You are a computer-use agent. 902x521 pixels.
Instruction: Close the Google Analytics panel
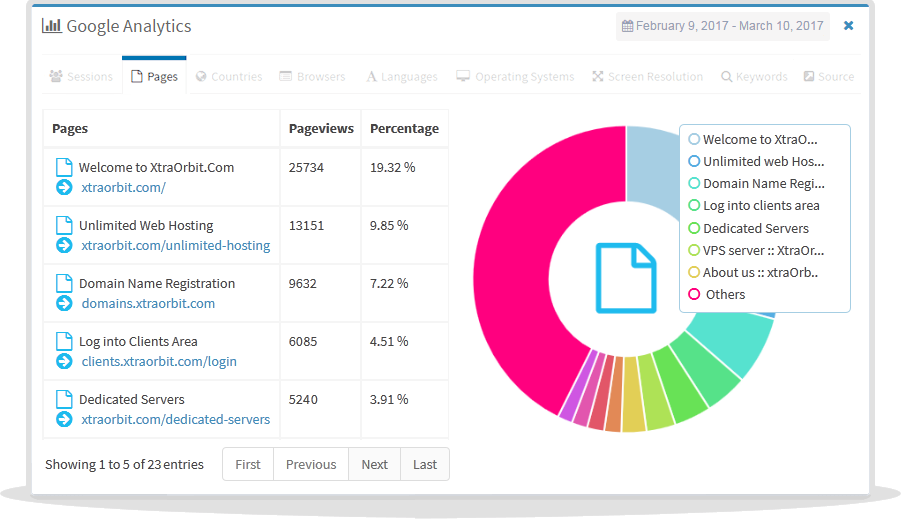[849, 26]
